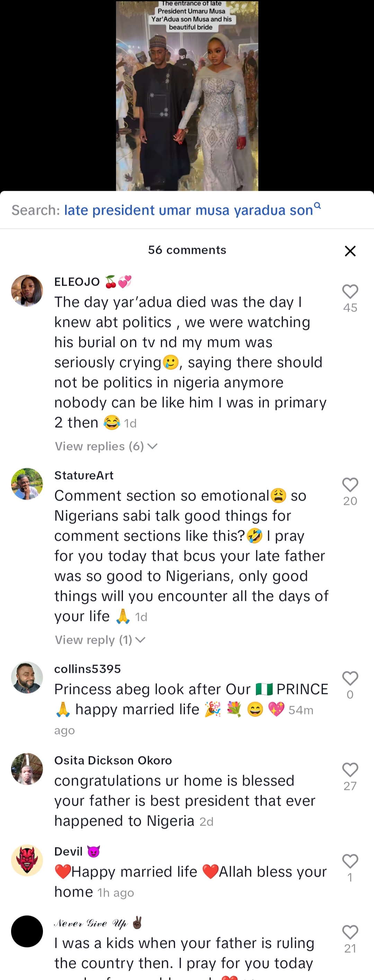View collins5395's profile avatar
Image resolution: width=374 pixels, height=980 pixels.
[27, 678]
